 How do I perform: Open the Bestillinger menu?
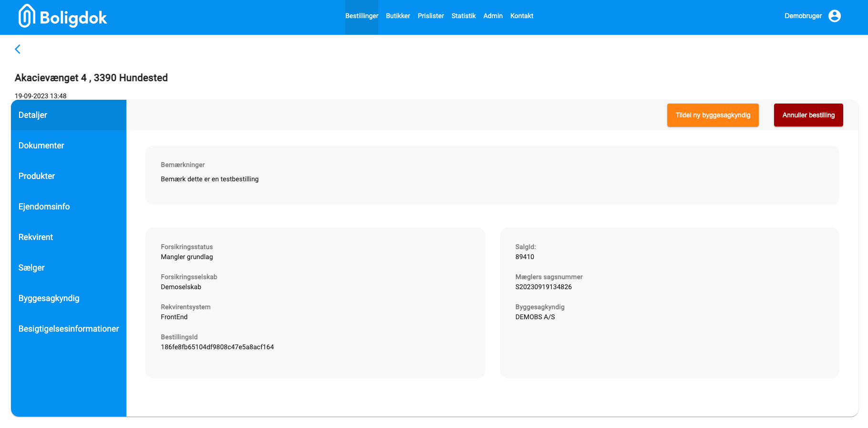pos(362,16)
